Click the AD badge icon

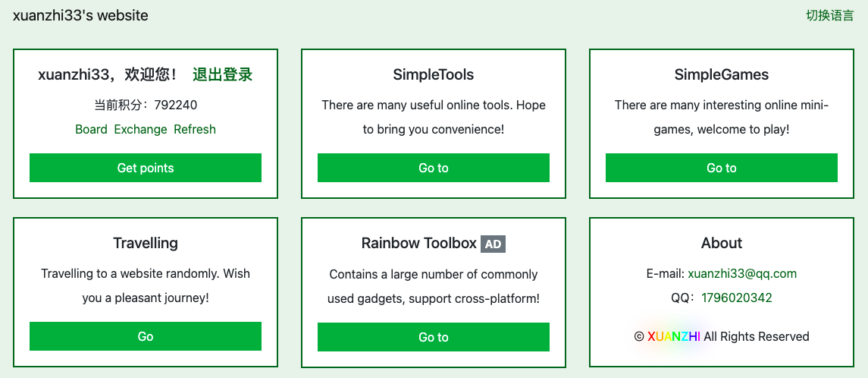coord(494,244)
